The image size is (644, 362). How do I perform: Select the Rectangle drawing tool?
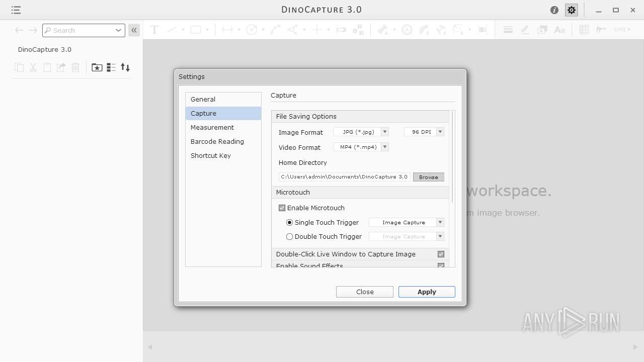[x=196, y=30]
